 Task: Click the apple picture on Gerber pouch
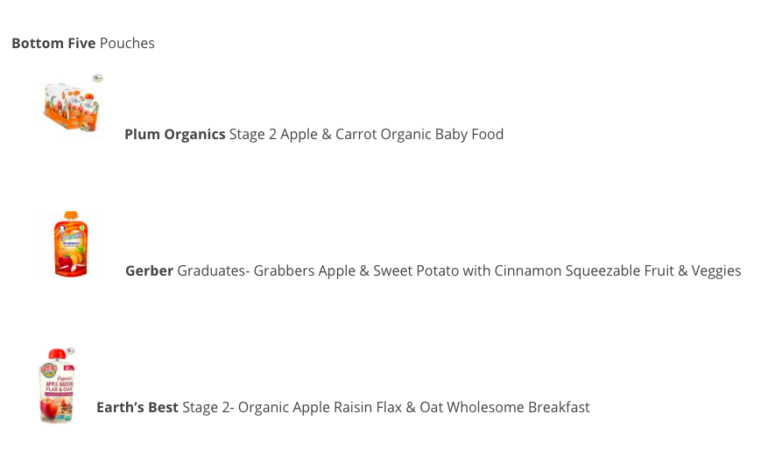pyautogui.click(x=65, y=263)
